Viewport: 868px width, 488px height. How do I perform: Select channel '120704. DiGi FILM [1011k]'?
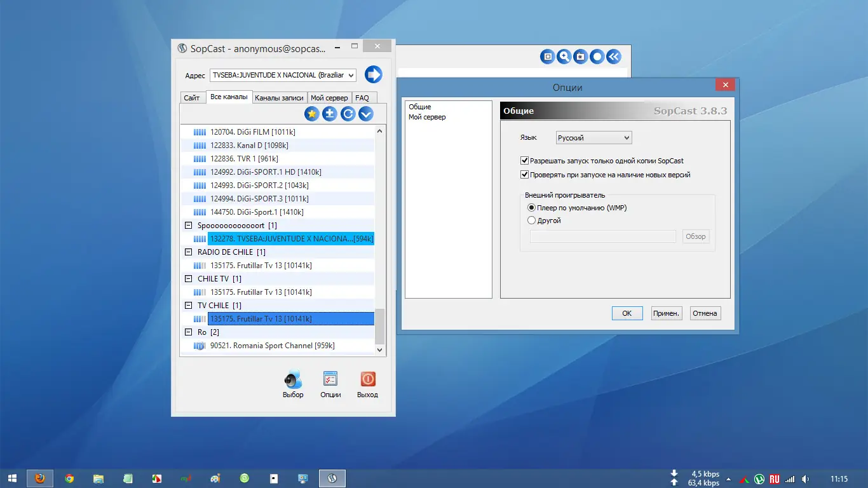click(253, 132)
